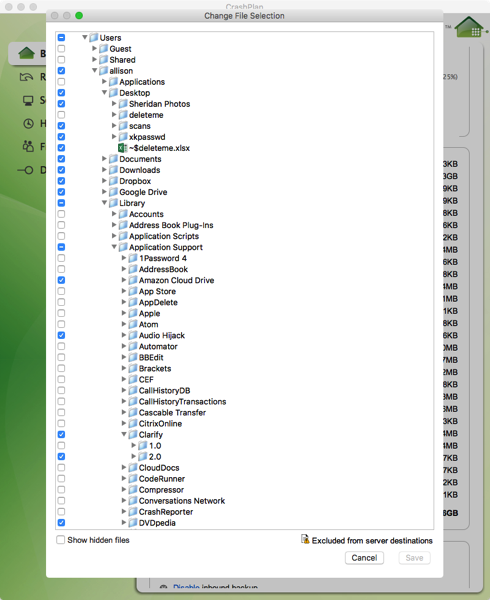The width and height of the screenshot is (490, 600).
Task: Uncheck the Downloads folder checkbox
Action: (x=61, y=170)
